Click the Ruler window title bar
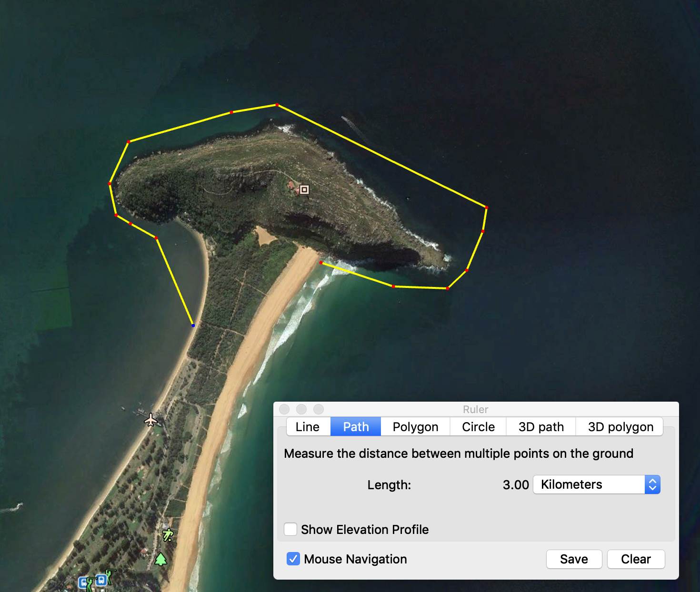The height and width of the screenshot is (592, 700). point(475,409)
